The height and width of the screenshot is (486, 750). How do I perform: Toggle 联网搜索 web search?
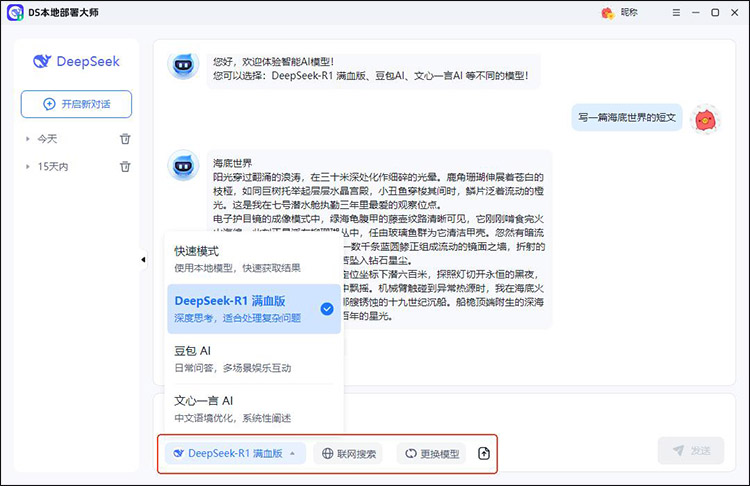349,453
